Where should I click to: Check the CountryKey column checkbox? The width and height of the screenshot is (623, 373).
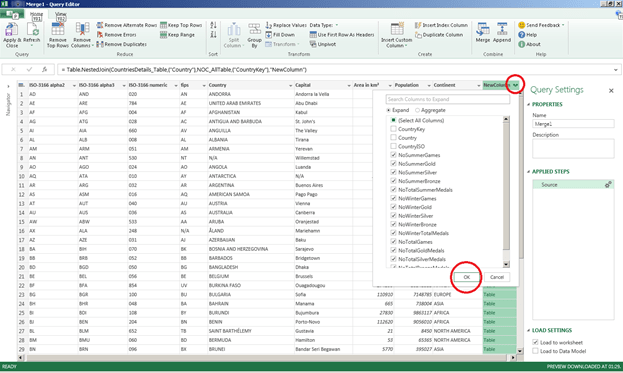tap(393, 129)
